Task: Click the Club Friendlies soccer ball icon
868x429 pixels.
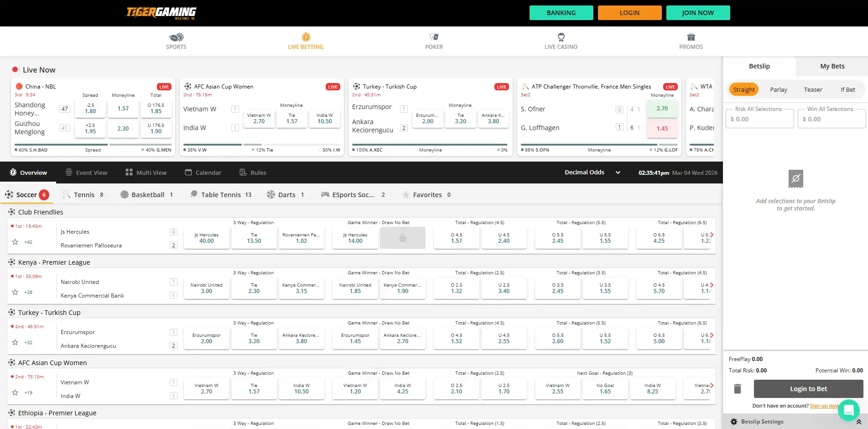Action: tap(12, 212)
